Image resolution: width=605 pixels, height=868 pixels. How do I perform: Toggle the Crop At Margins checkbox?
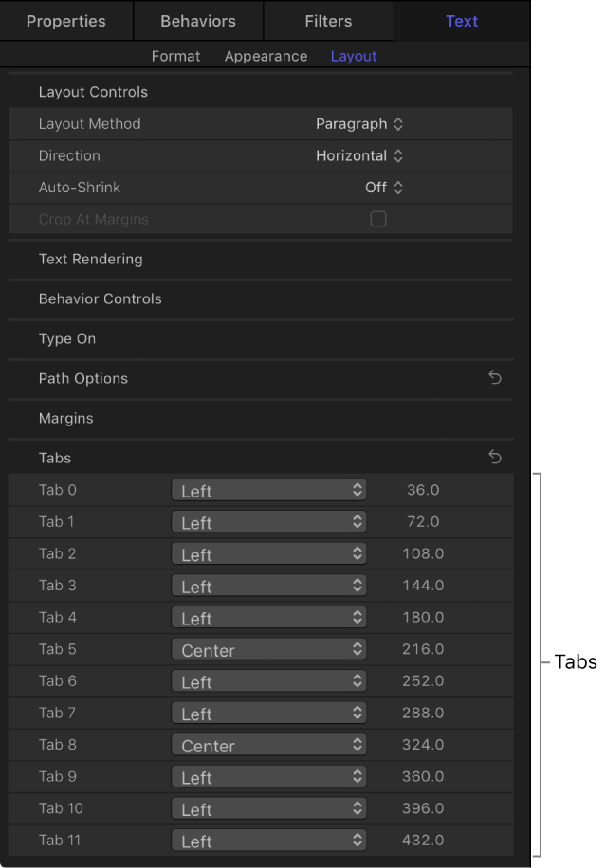[x=378, y=218]
